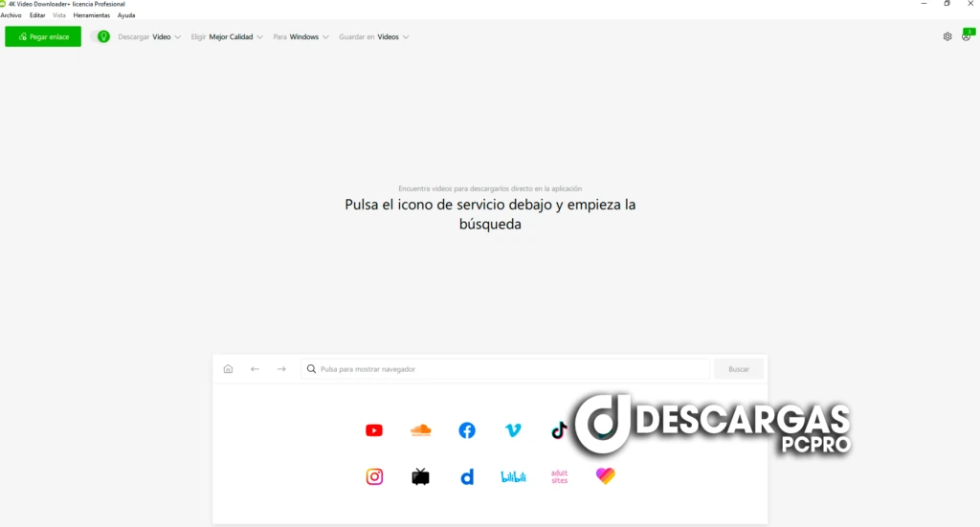Select the Dailymotion 'd' icon
Screen dimensions: 980x527
tap(467, 476)
